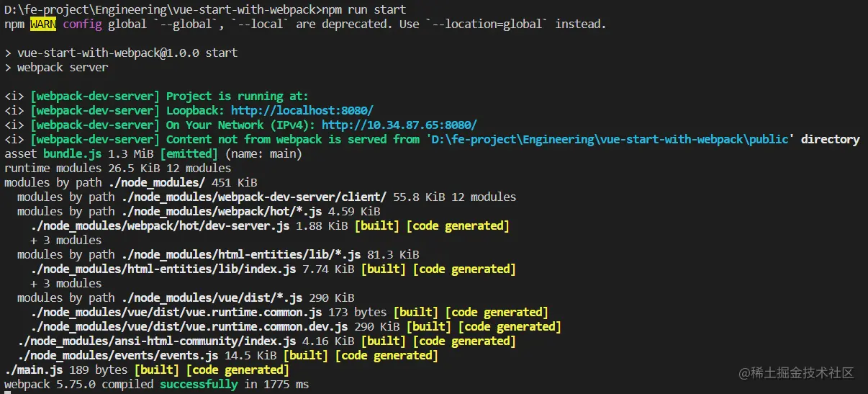Click the [emitted] label after bundle.js
This screenshot has height=394, width=868.
pyautogui.click(x=189, y=153)
